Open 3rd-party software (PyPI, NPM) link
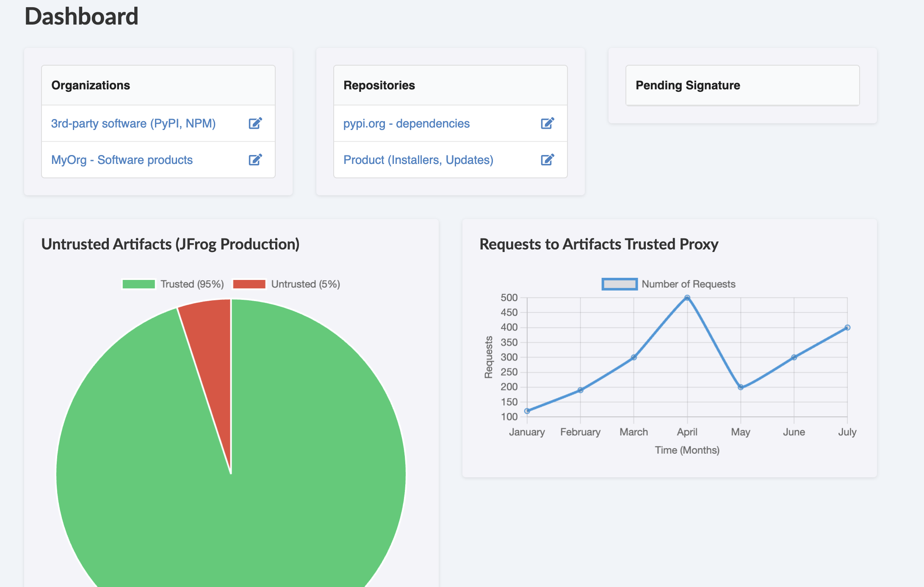The height and width of the screenshot is (587, 924). pyautogui.click(x=133, y=123)
